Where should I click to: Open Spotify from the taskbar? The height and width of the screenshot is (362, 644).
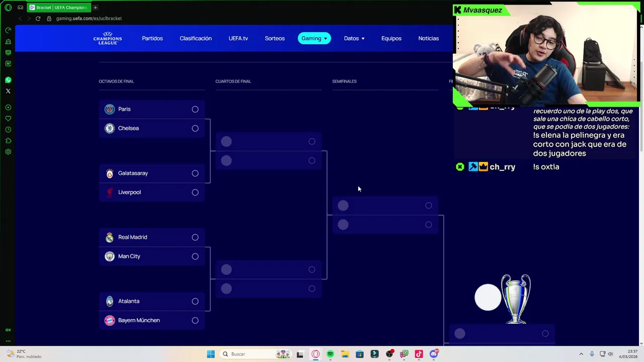[330, 354]
